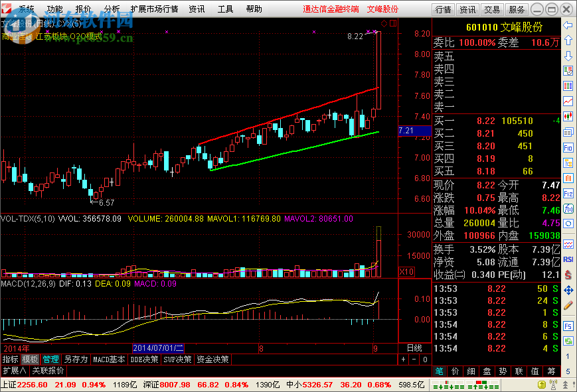This screenshot has width=577, height=392.
Task: Select the 值 tab in quote panel
Action: coord(535,371)
